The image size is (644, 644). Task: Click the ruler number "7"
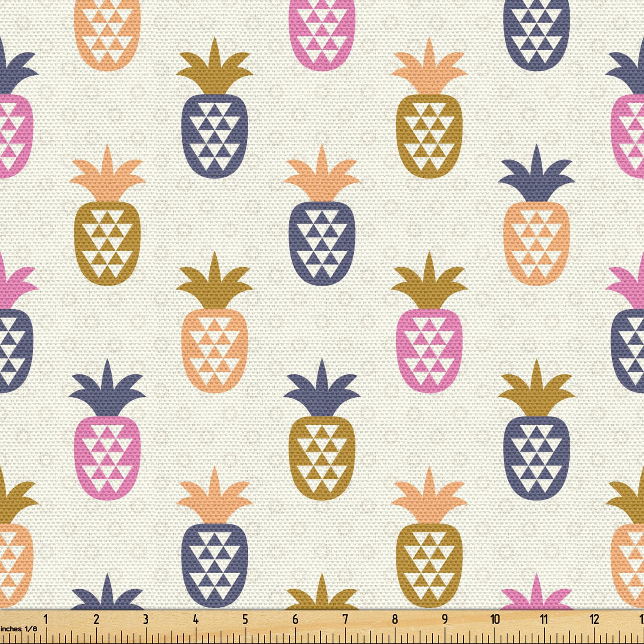[x=345, y=619]
